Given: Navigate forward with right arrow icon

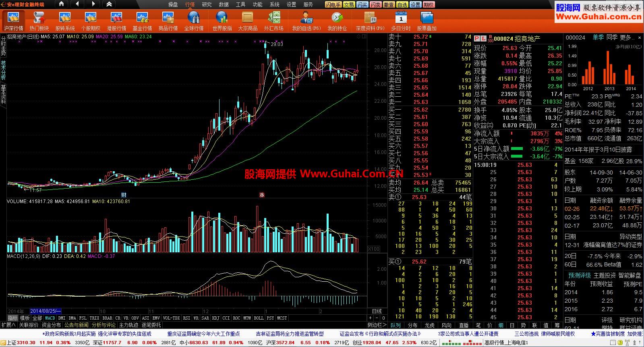Looking at the screenshot, I should pos(93,4).
